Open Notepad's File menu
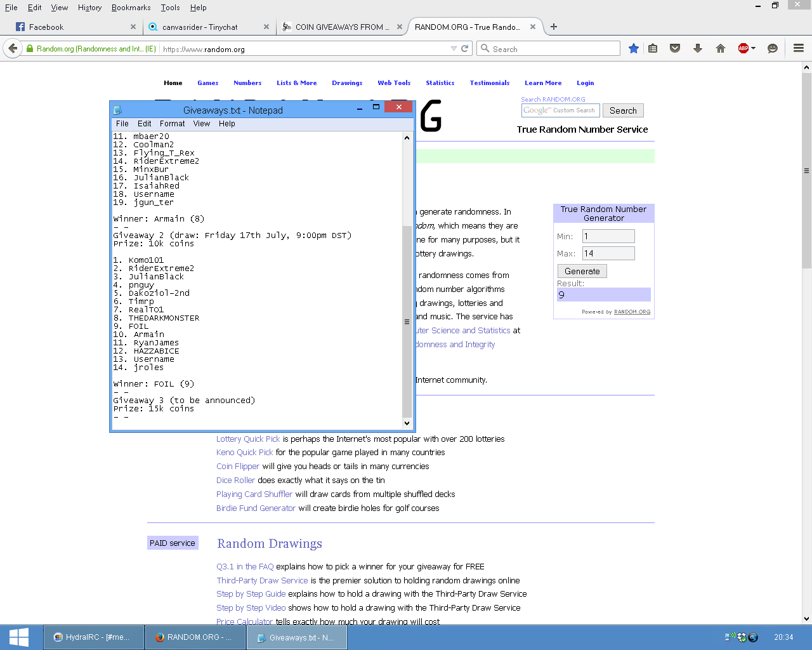Image resolution: width=812 pixels, height=650 pixels. pyautogui.click(x=122, y=124)
